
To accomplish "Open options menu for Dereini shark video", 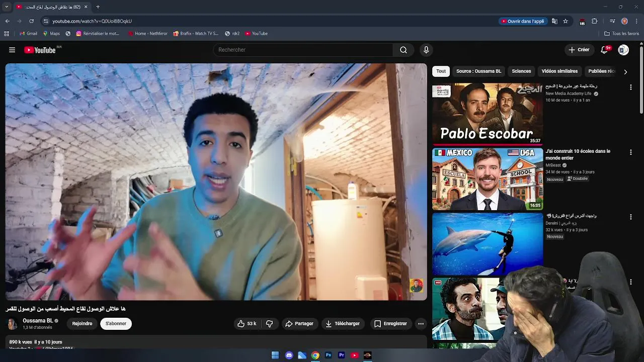I will click(630, 217).
